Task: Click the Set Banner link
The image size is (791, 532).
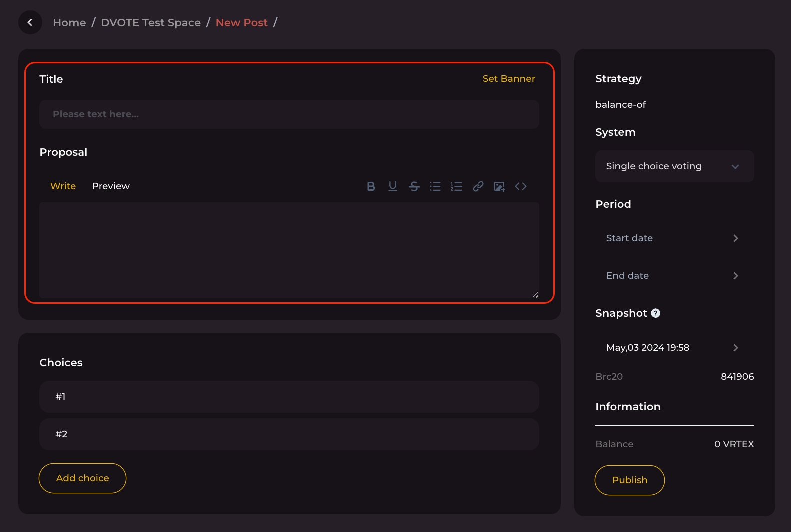Action: click(x=509, y=79)
